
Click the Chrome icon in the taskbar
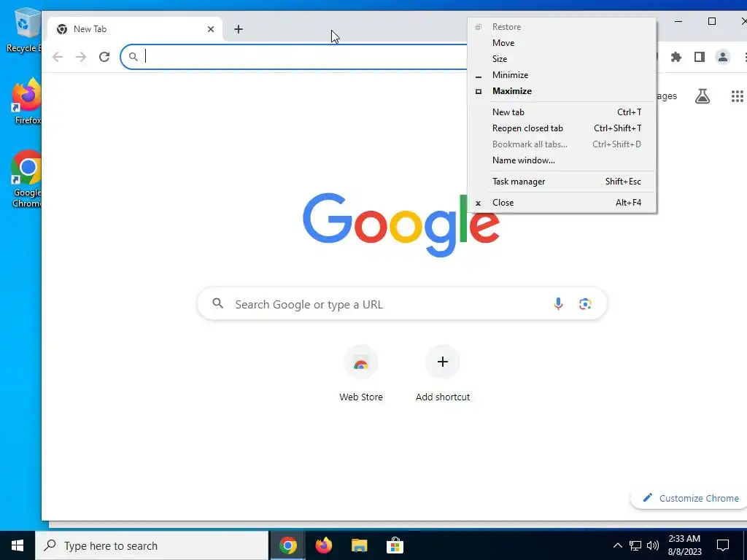[287, 545]
